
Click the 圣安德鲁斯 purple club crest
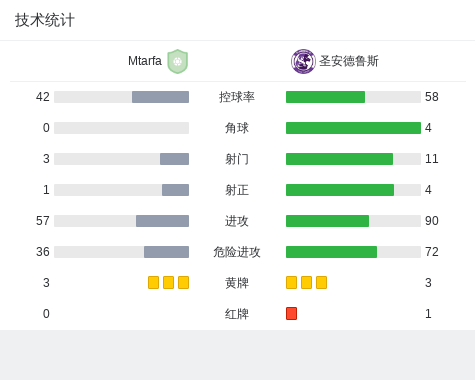click(x=303, y=61)
